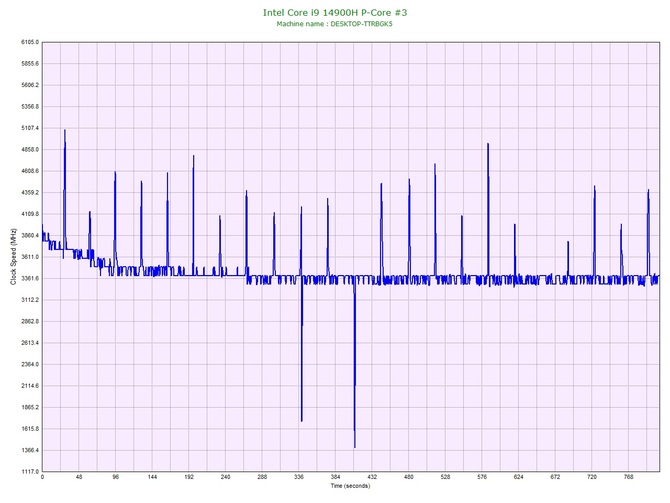Click the 192 x-axis tick label
The width and height of the screenshot is (670, 503).
[x=189, y=477]
